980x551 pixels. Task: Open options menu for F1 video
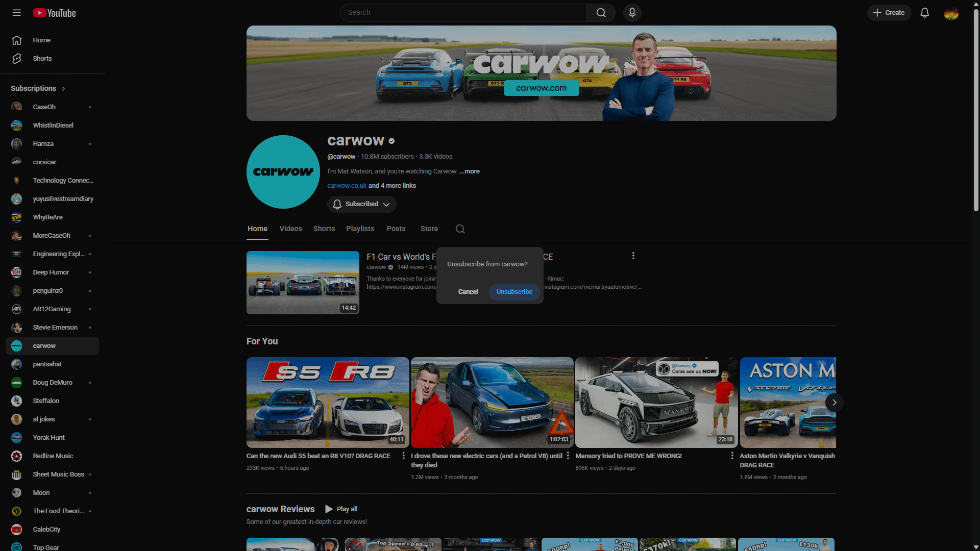[x=633, y=256]
